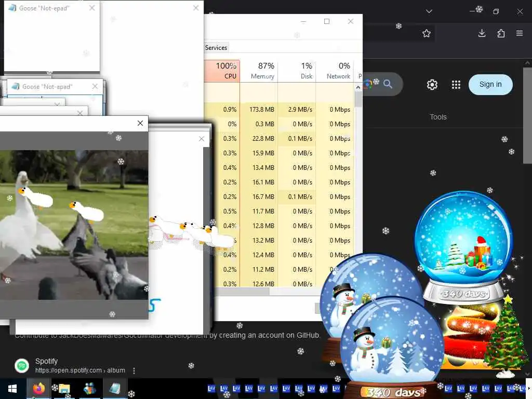Select the 15.9 MB memory cell
Viewport: 532px width, 399px height.
(259, 153)
